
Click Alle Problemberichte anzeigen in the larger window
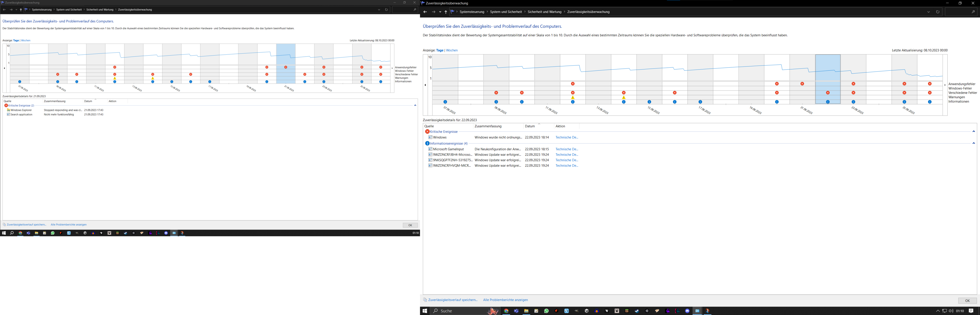[x=505, y=300]
